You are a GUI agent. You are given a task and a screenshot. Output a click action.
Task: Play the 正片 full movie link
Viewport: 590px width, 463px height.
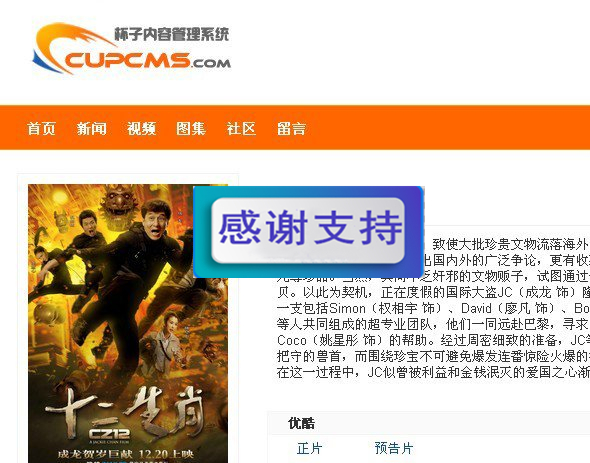click(309, 448)
